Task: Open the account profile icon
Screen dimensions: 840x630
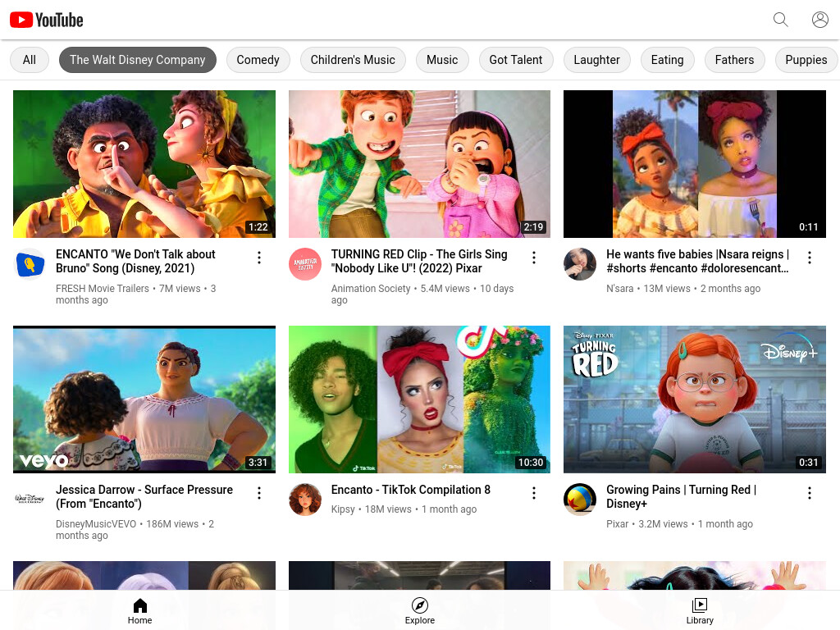Action: click(x=819, y=20)
